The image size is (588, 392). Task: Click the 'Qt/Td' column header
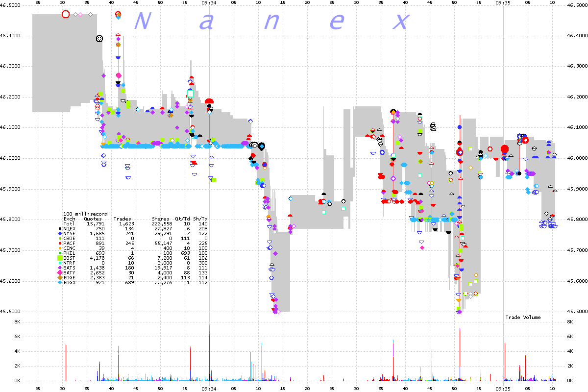tap(182, 219)
